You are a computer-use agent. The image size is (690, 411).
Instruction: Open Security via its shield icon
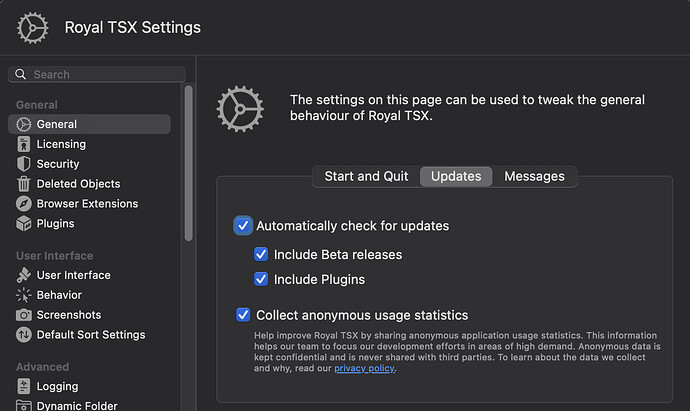pos(25,164)
